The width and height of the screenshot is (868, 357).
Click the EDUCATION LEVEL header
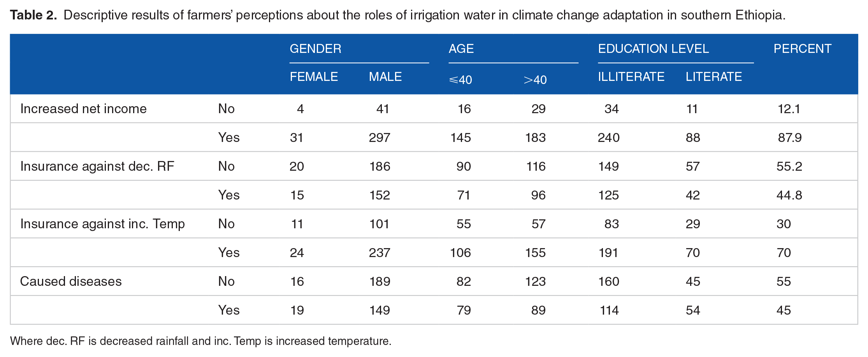(653, 49)
